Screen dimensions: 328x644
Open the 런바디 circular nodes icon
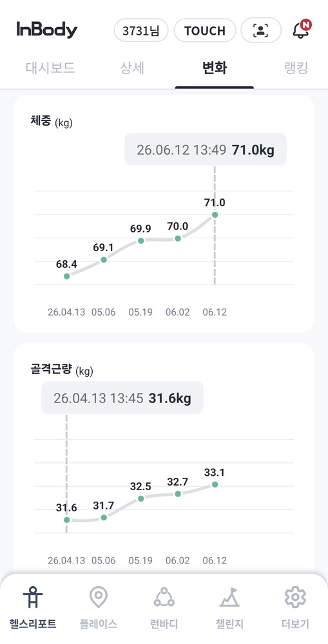(x=164, y=597)
